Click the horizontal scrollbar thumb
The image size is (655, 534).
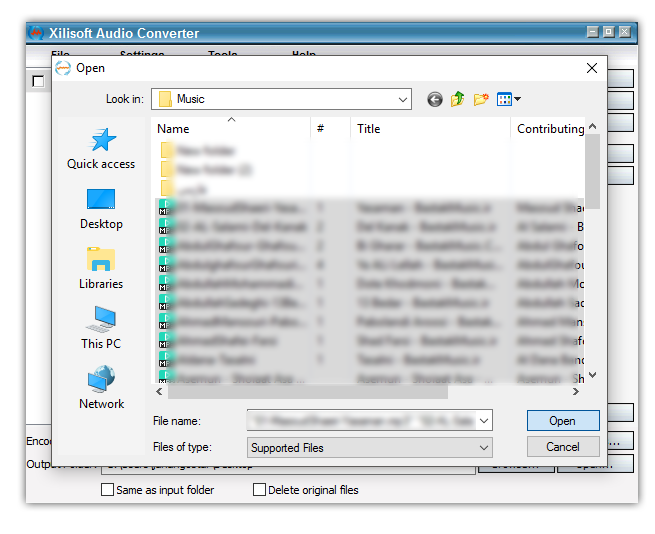[308, 392]
